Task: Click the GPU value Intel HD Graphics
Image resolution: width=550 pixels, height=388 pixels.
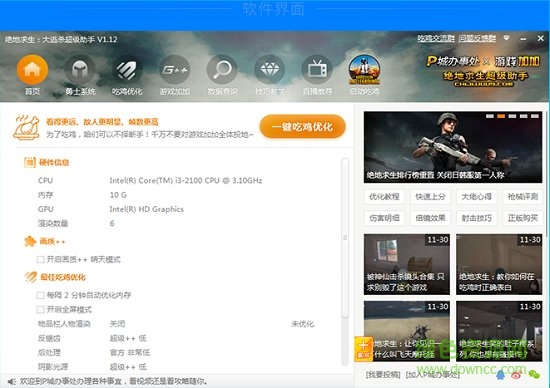Action: 147,209
